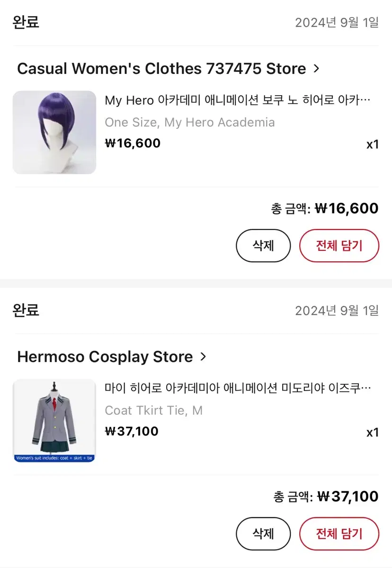Select the Coat Tkirt Tie, M variant text

(154, 410)
